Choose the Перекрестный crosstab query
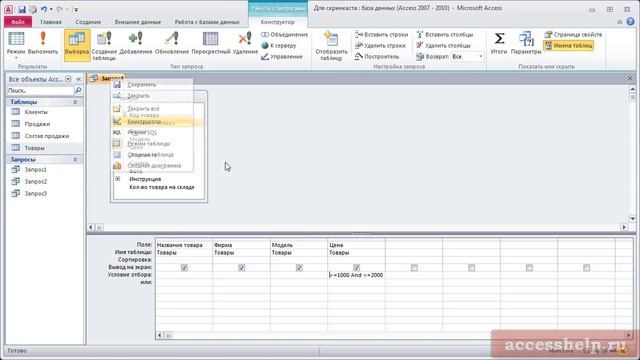640x360 pixels. pos(211,43)
